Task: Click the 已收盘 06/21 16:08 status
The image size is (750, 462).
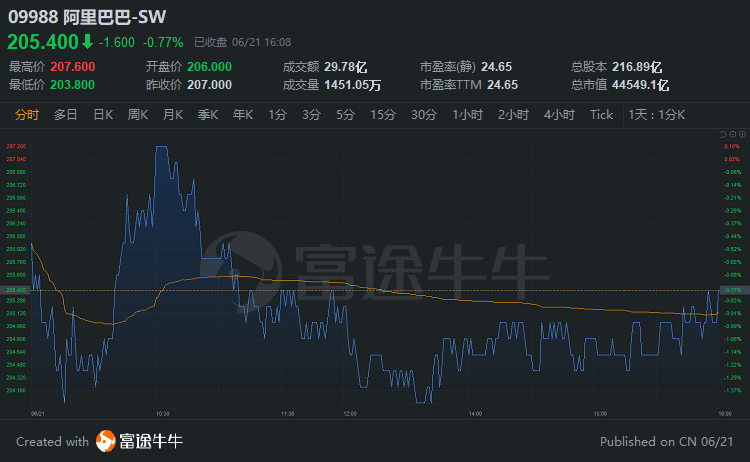Action: 243,43
